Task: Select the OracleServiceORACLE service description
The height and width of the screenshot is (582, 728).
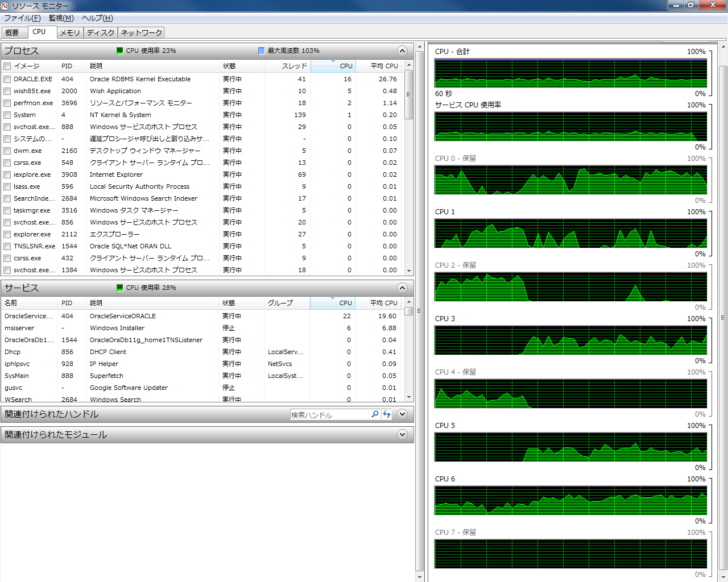Action: click(x=123, y=316)
